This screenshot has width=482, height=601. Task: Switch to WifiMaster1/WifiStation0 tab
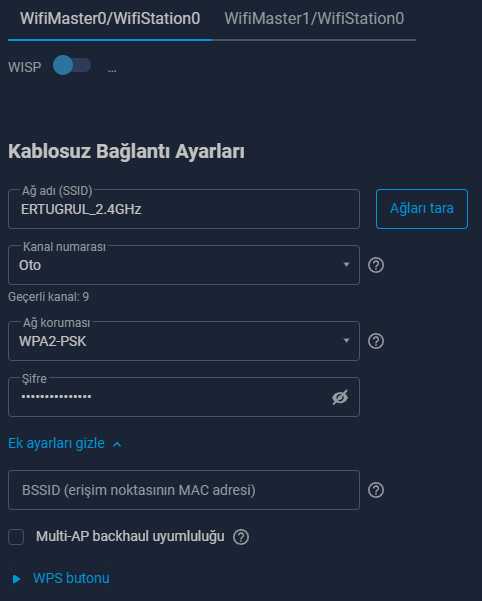[x=314, y=19]
